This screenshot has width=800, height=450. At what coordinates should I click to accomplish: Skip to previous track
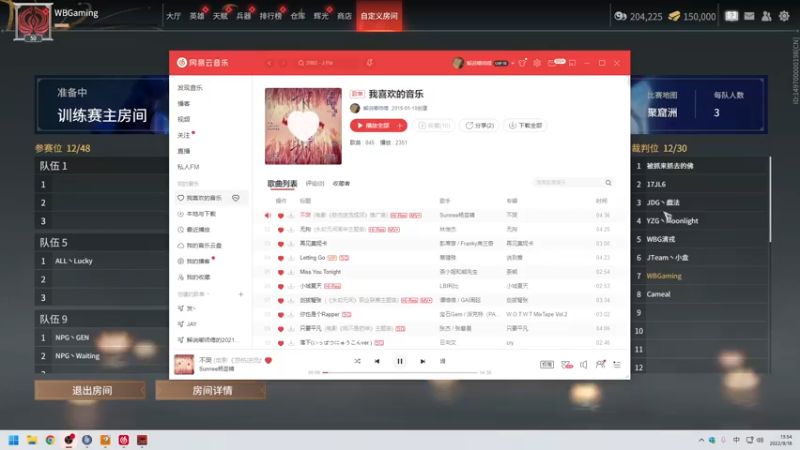pyautogui.click(x=377, y=361)
